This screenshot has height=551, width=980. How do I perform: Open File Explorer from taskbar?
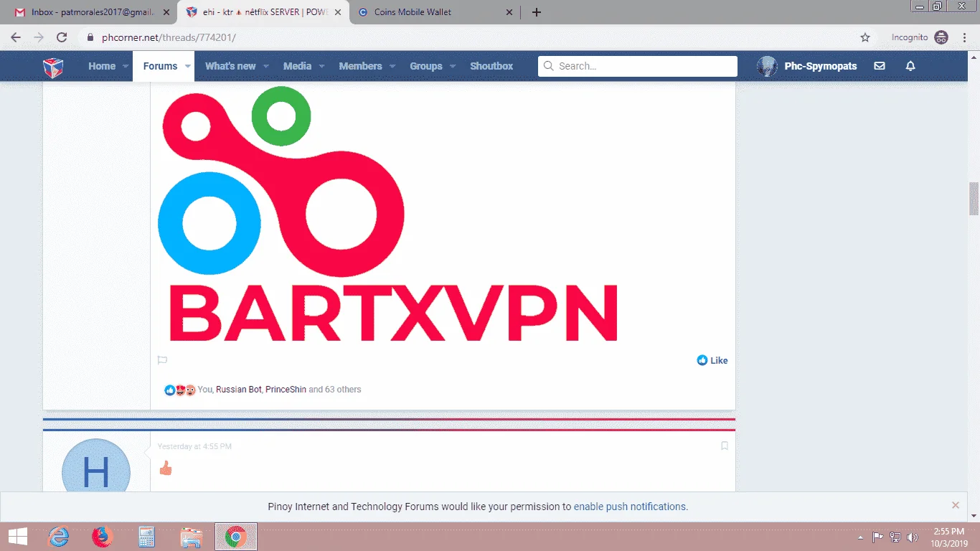[x=192, y=537]
